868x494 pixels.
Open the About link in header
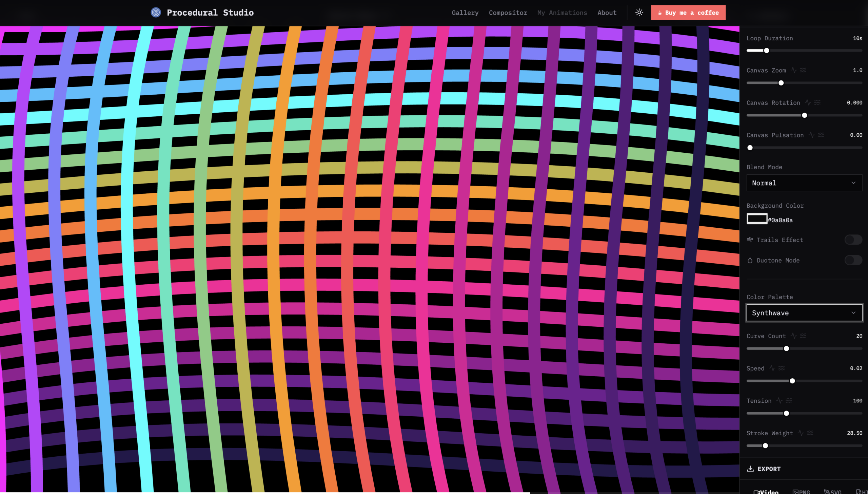[607, 13]
